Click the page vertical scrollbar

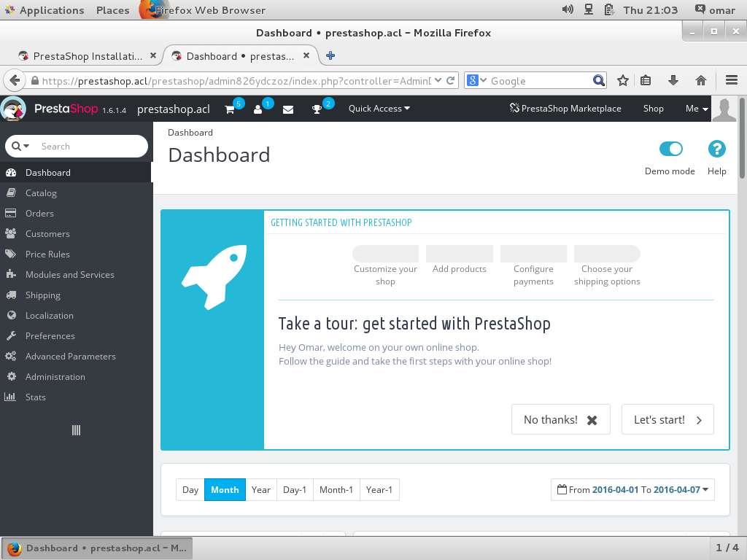tap(742, 138)
